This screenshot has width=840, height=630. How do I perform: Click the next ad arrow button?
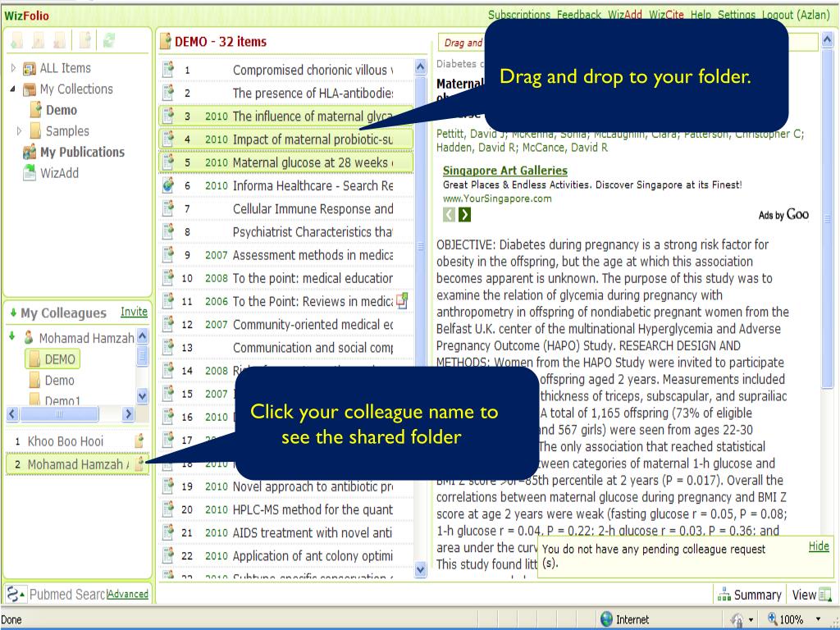click(464, 215)
